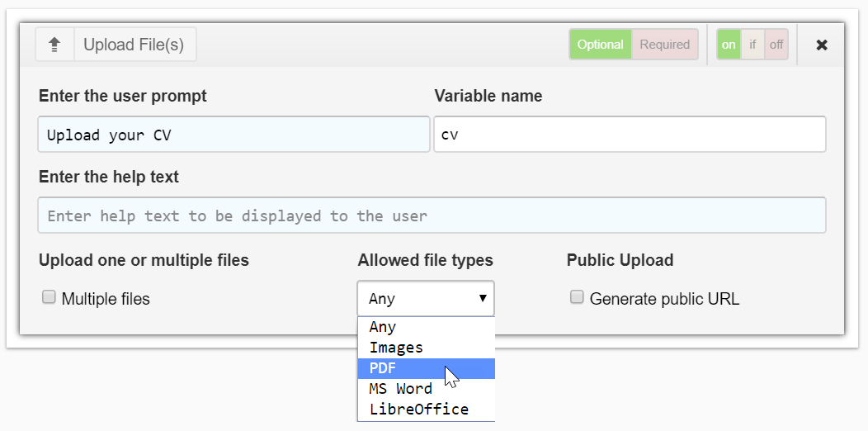Click the Multiple files label text
The width and height of the screenshot is (868, 431).
point(106,299)
